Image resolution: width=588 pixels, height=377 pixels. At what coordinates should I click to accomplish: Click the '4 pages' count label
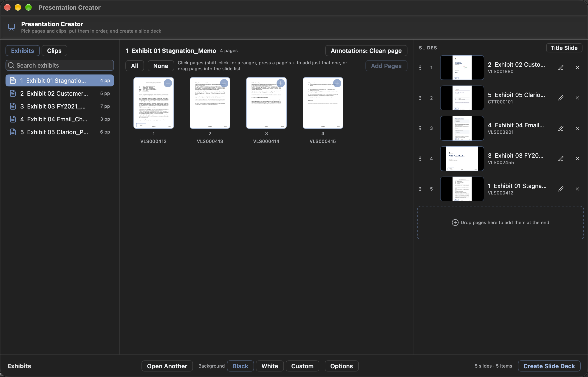click(x=229, y=51)
